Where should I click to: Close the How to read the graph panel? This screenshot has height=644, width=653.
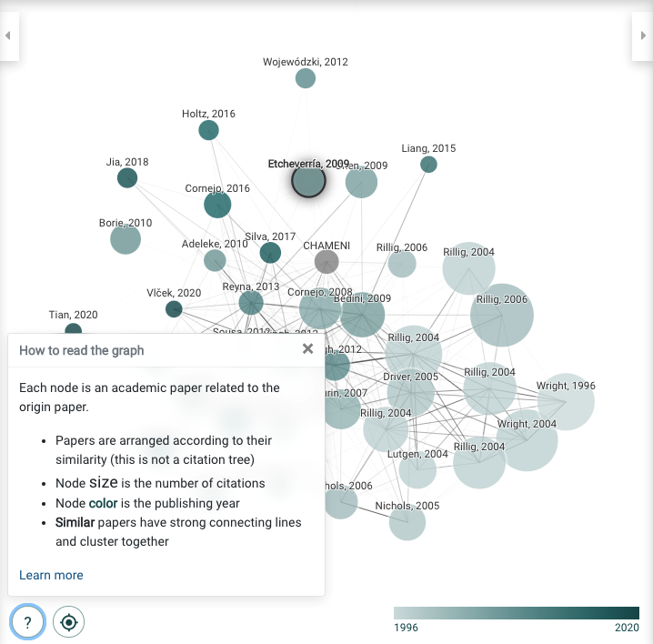tap(307, 348)
